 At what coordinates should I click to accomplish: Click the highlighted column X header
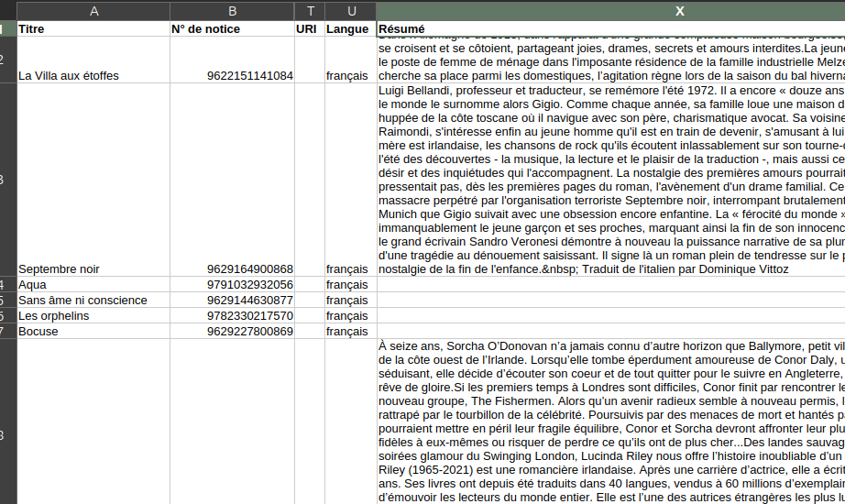pos(610,10)
